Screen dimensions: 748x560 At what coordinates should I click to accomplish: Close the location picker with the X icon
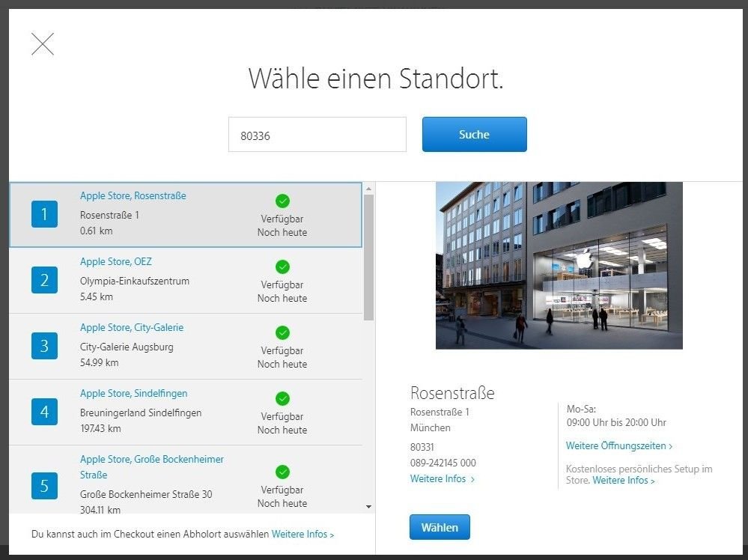click(x=43, y=44)
